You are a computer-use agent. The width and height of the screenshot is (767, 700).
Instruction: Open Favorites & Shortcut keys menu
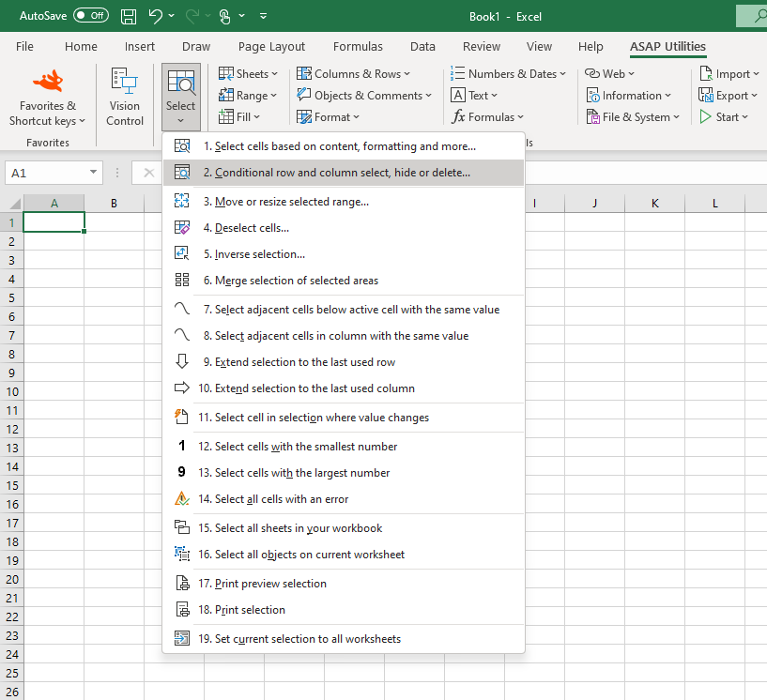coord(48,99)
